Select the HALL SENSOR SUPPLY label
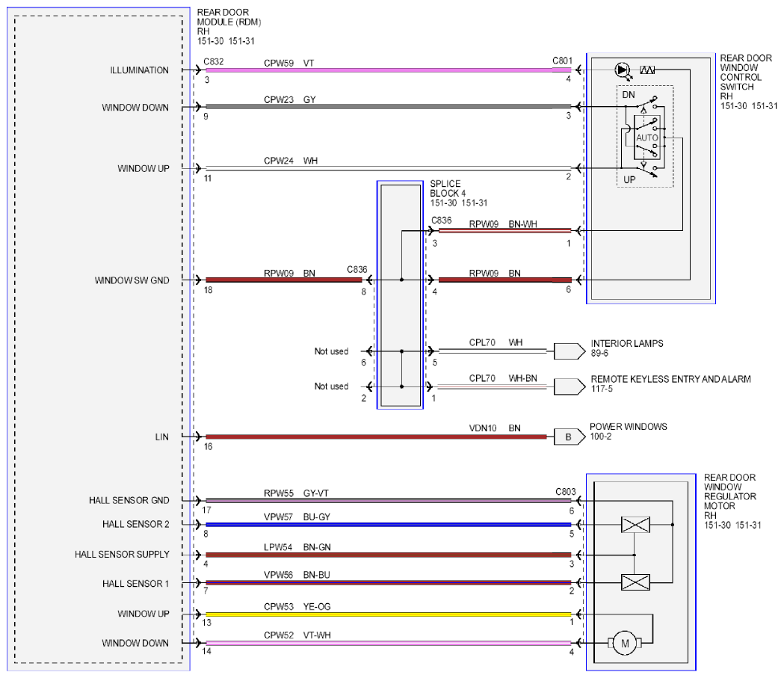Screen dimensions: 784x678 click(x=122, y=554)
